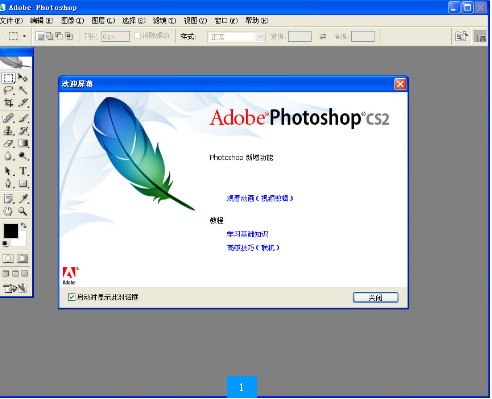Uncheck show welcome screen at startup checkbox
492x399 pixels.
click(x=71, y=297)
